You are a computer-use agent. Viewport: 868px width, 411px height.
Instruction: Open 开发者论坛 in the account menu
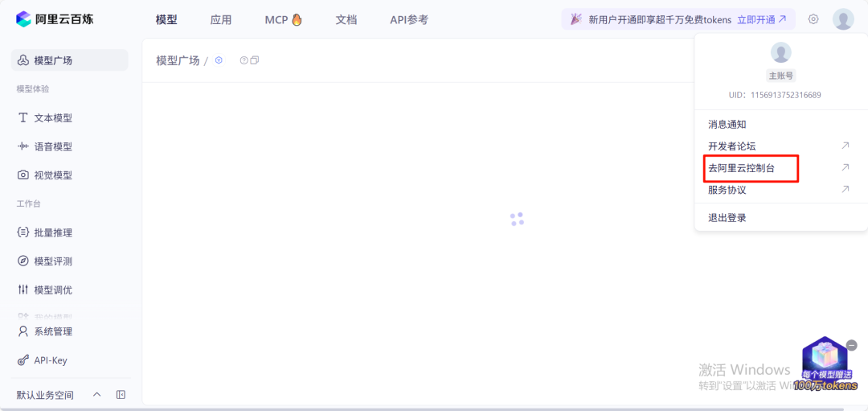(780, 146)
